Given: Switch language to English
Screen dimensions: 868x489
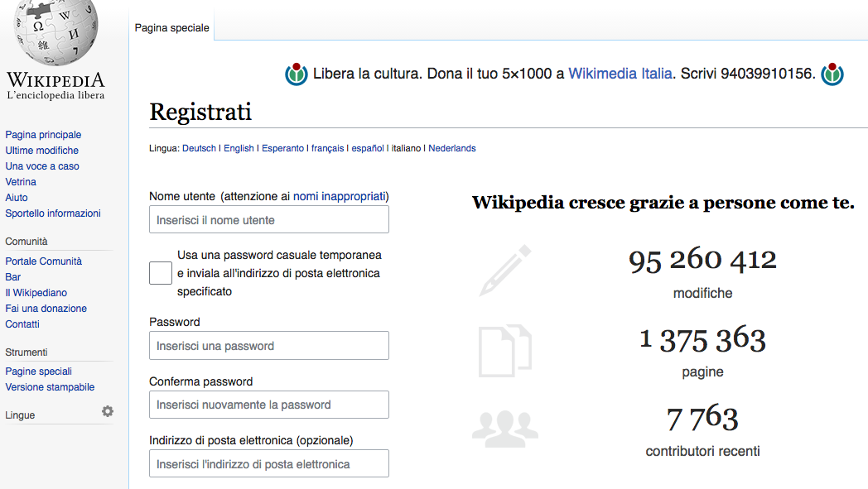Looking at the screenshot, I should coord(239,148).
